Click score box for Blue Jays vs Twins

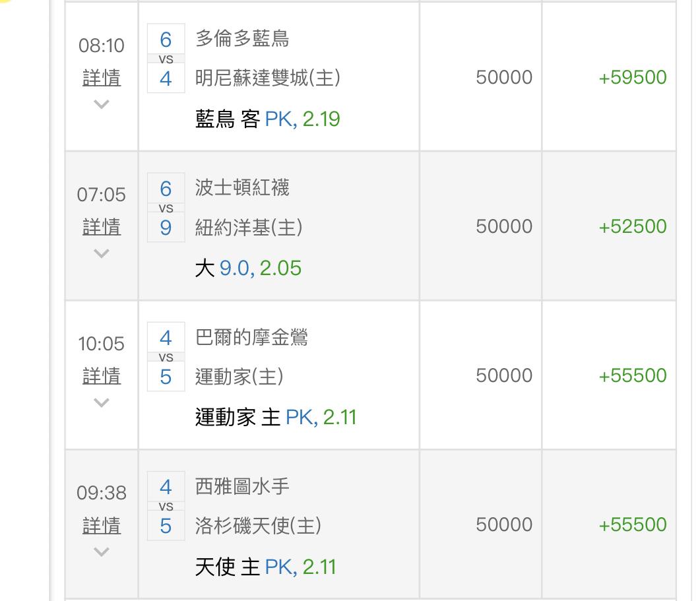click(166, 59)
